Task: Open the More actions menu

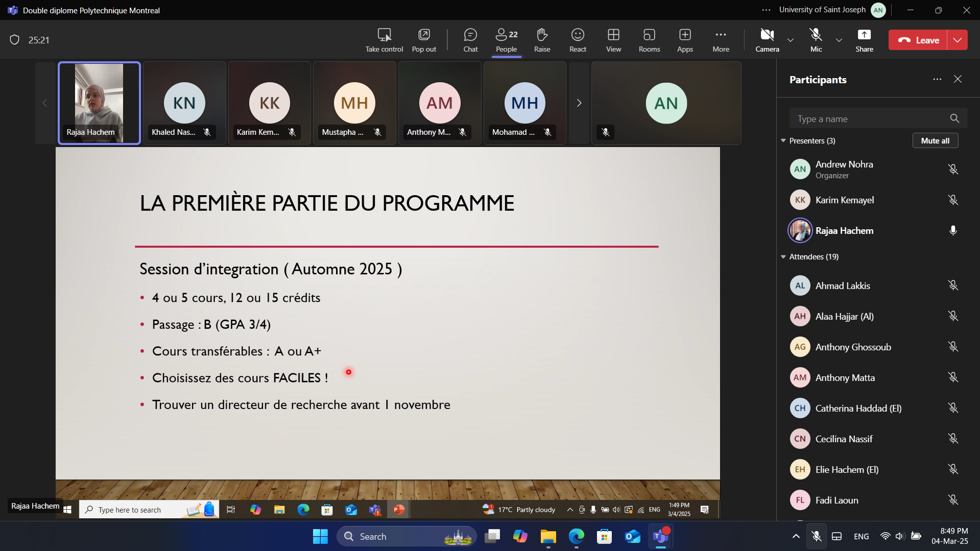Action: pos(721,40)
